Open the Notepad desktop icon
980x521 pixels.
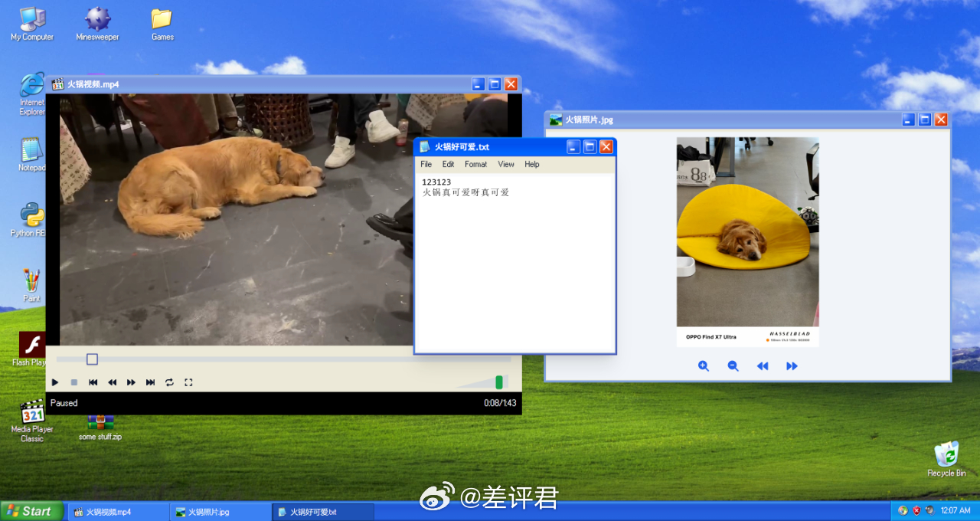tap(32, 154)
